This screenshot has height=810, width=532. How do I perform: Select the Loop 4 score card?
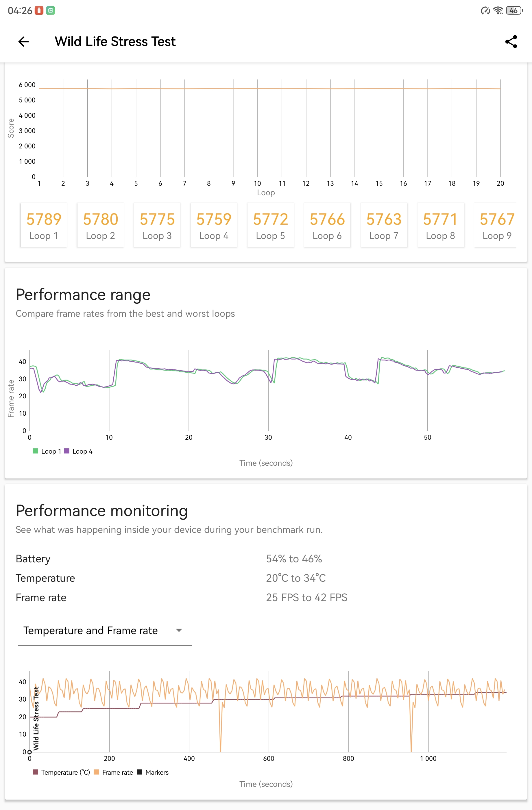214,224
